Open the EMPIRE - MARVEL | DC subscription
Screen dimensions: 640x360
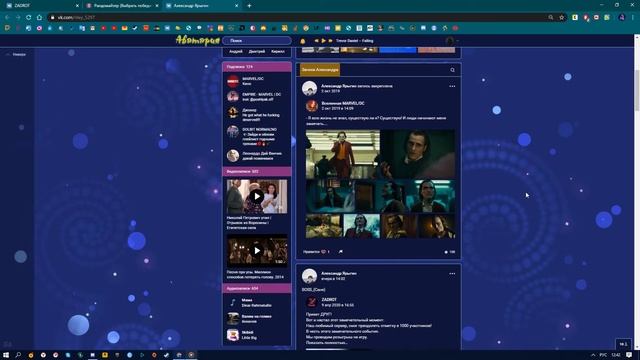tap(257, 97)
